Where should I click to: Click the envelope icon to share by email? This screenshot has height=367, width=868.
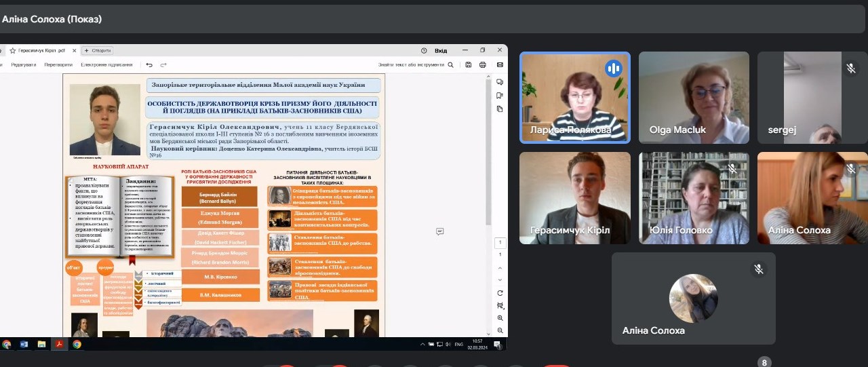500,64
